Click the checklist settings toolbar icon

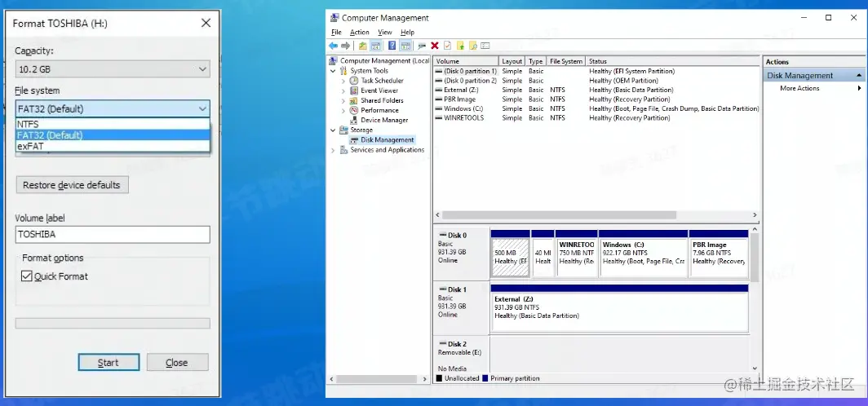[485, 46]
